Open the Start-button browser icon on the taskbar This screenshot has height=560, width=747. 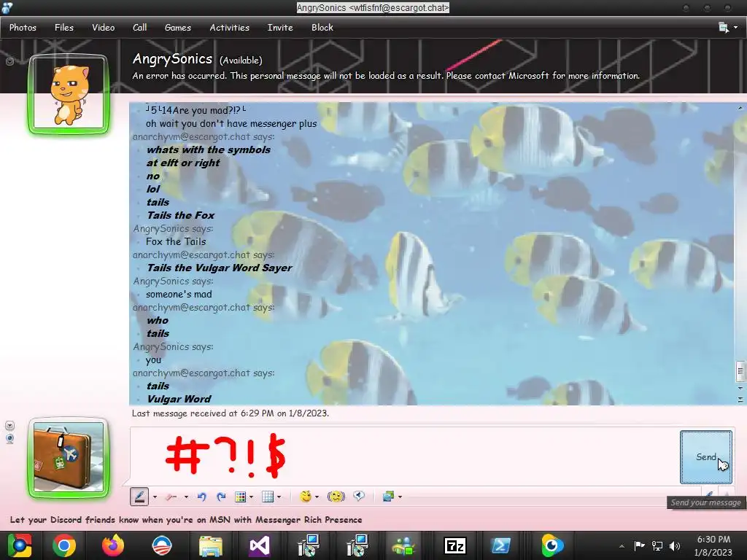tap(20, 545)
